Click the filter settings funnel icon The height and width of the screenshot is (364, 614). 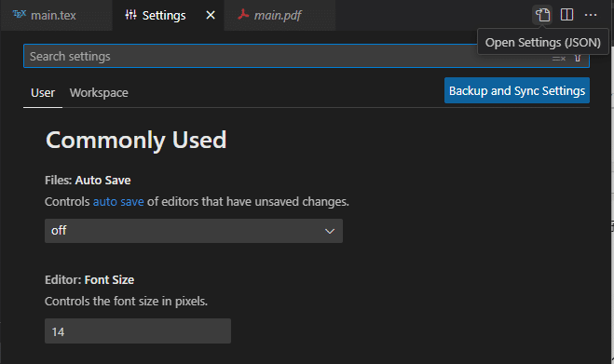point(578,59)
